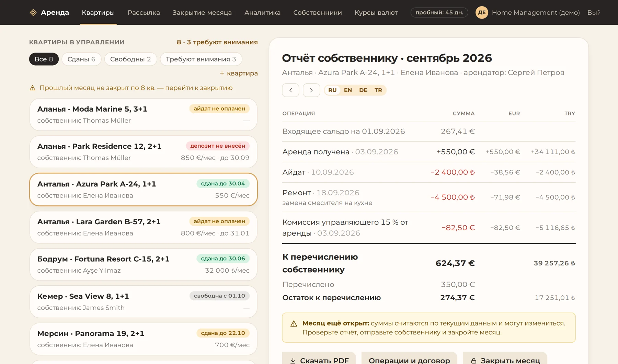Open the Курсы валют tab

[376, 13]
